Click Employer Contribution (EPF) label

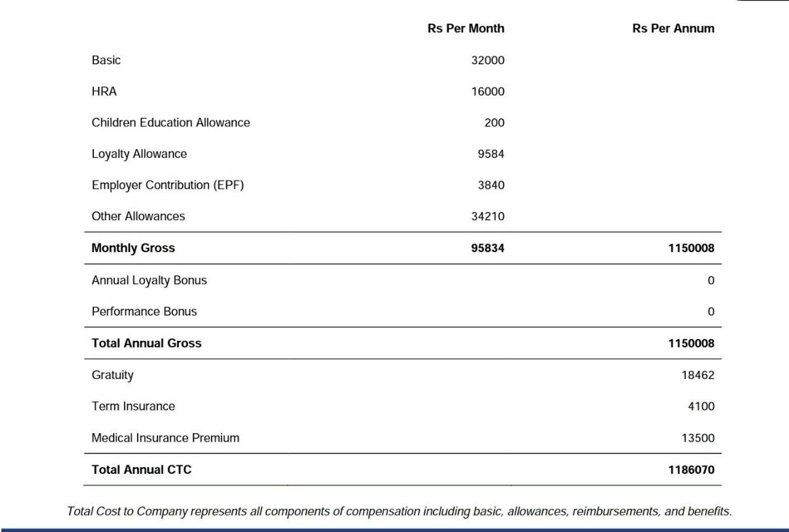pyautogui.click(x=168, y=185)
